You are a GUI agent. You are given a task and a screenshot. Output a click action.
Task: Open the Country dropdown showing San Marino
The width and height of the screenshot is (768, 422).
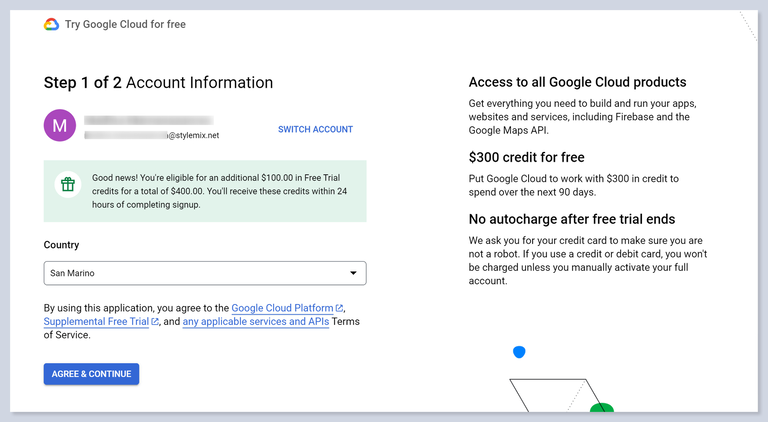pyautogui.click(x=204, y=273)
